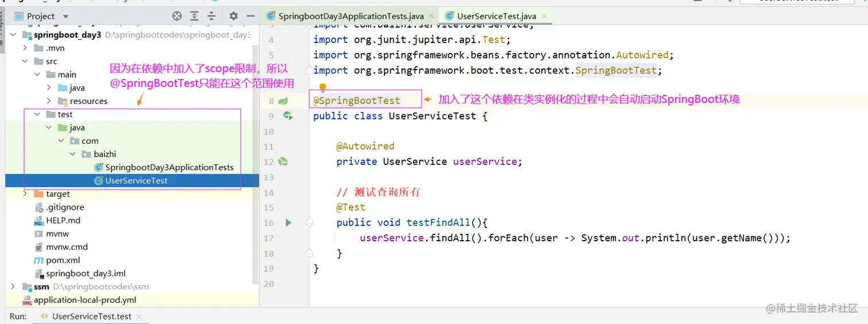Click the Run: tool window label
This screenshot has width=868, height=324.
pos(18,316)
